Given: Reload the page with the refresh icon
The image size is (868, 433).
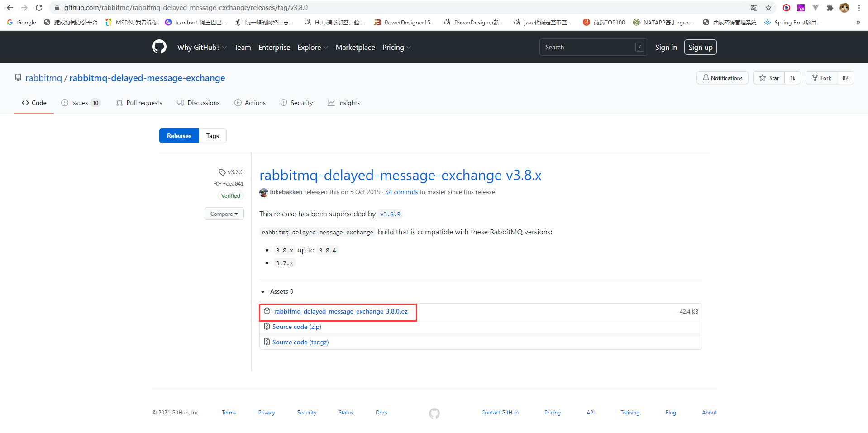Looking at the screenshot, I should (x=39, y=8).
